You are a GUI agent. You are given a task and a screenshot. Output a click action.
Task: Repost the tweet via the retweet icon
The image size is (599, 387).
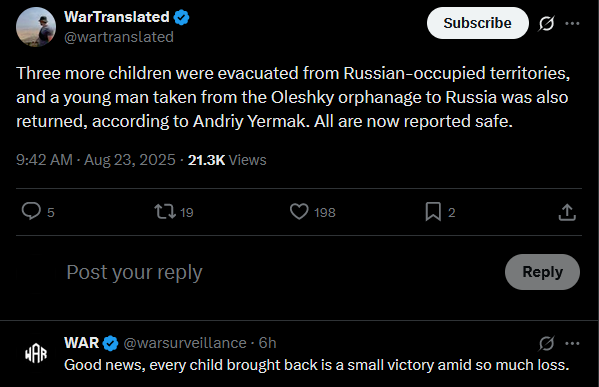(165, 211)
